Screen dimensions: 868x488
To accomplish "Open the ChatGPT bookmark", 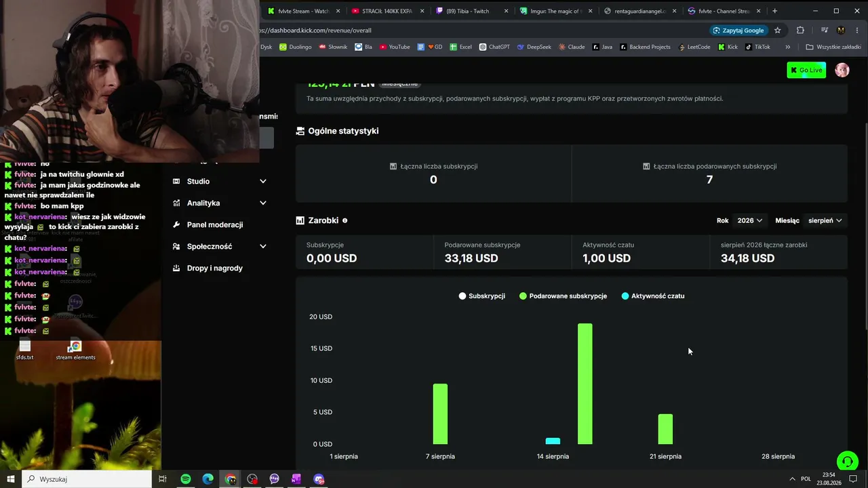I will point(494,47).
